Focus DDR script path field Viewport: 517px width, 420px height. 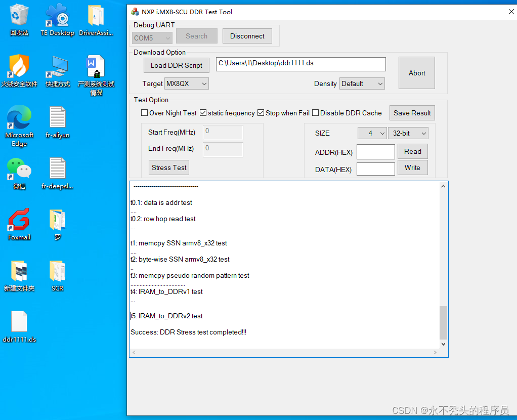click(300, 64)
